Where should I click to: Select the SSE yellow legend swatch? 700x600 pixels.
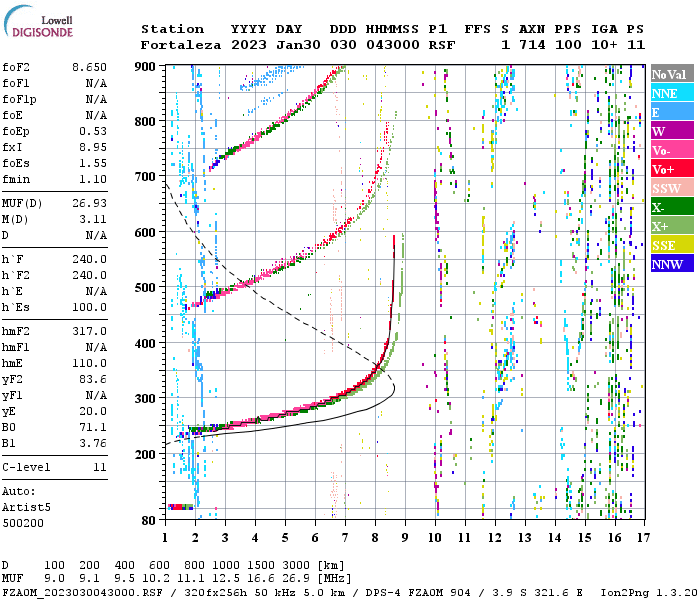click(x=672, y=245)
